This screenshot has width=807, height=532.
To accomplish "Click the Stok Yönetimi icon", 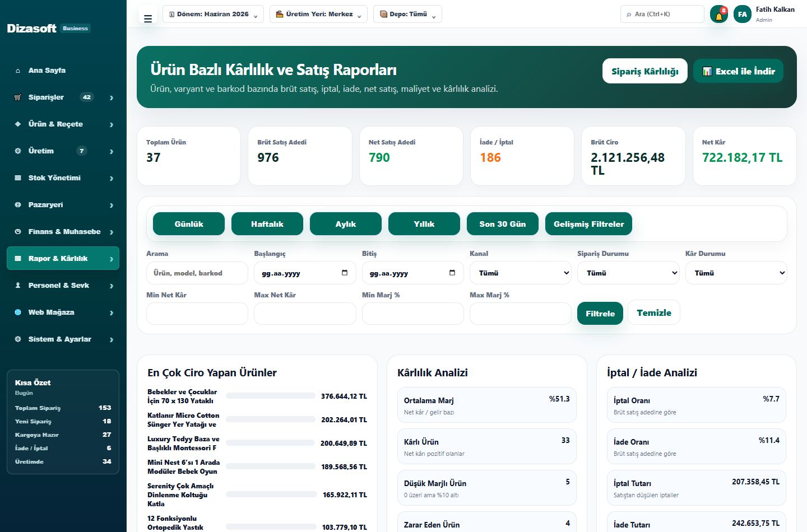I will coord(18,178).
